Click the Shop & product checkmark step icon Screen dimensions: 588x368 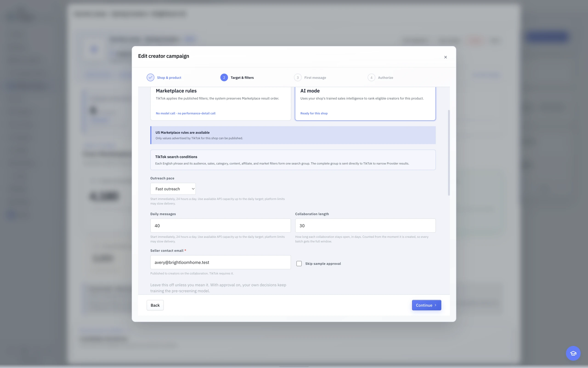(x=150, y=78)
